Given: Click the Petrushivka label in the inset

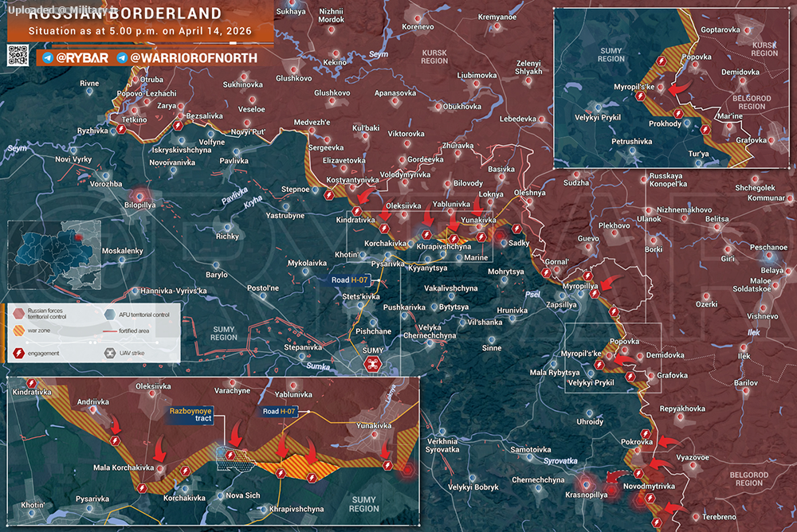Looking at the screenshot, I should (631, 142).
